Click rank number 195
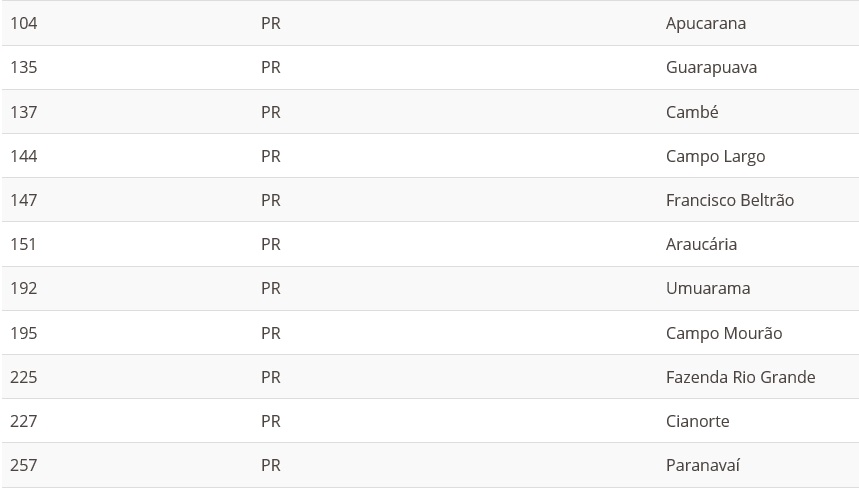Viewport: 859px width, 489px height. pyautogui.click(x=23, y=333)
